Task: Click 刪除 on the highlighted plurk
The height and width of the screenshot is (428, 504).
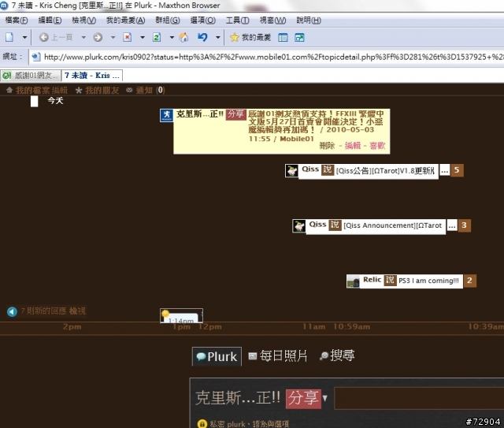Action: [x=328, y=146]
